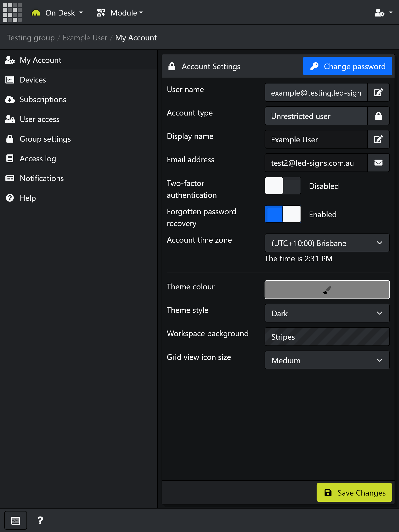Open the Account time zone dropdown

coord(327,243)
